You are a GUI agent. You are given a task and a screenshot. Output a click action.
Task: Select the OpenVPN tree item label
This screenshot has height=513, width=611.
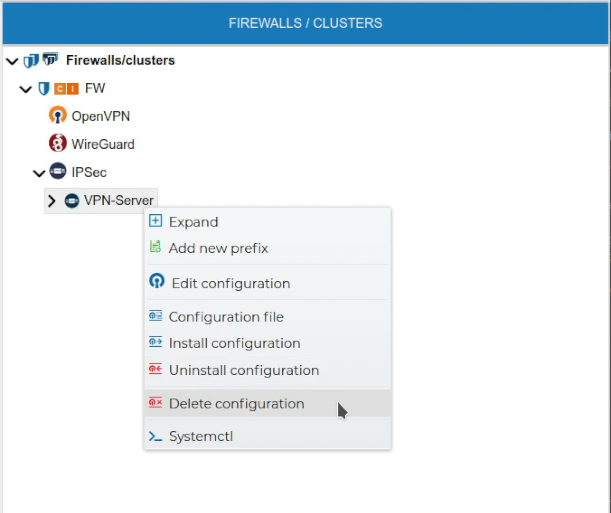click(x=101, y=116)
